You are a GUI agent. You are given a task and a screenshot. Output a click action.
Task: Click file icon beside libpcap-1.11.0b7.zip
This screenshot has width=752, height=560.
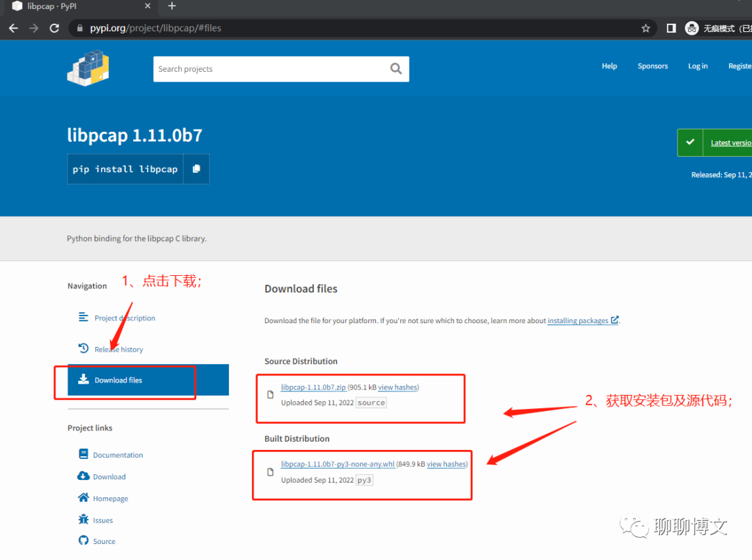270,394
